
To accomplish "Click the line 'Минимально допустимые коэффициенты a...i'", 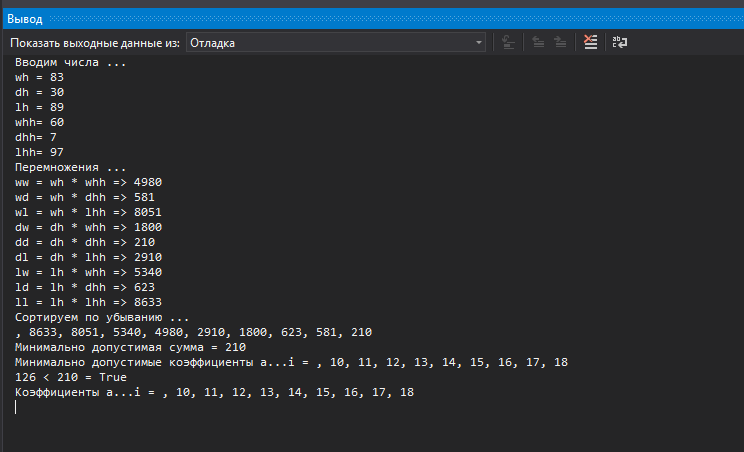I will point(291,362).
